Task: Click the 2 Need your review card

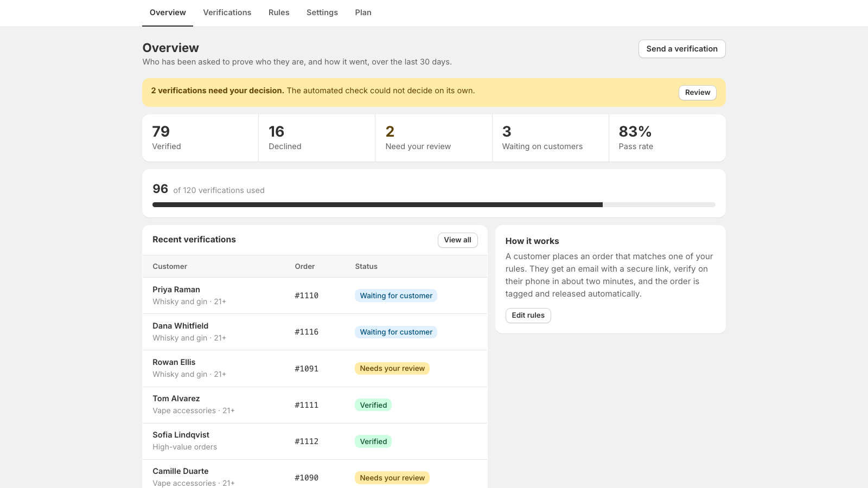Action: point(433,138)
